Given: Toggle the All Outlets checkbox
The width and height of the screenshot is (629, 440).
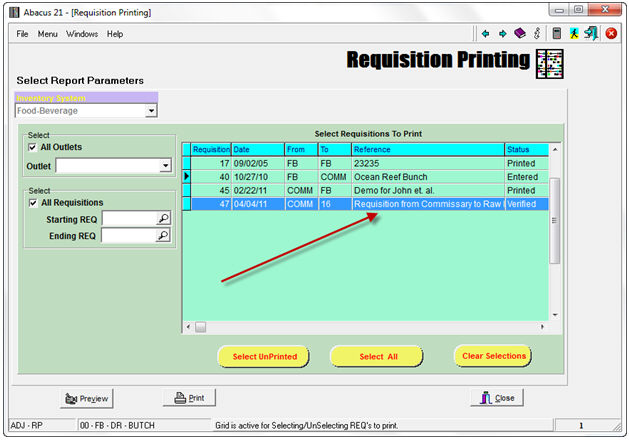Looking at the screenshot, I should pos(33,147).
